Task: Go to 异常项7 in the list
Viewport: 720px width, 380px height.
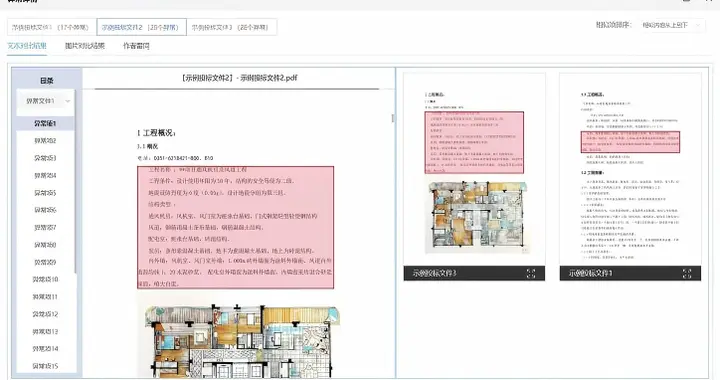Action: click(45, 228)
